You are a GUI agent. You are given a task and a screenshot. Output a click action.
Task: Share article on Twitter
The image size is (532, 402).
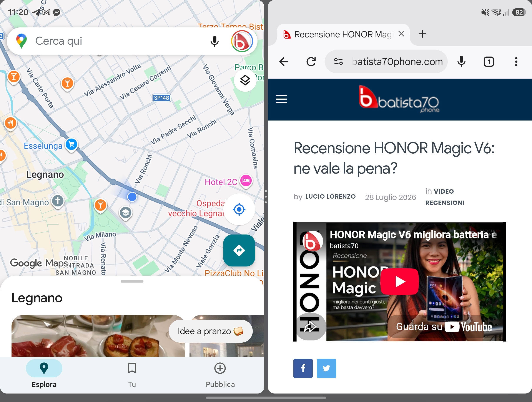[326, 368]
